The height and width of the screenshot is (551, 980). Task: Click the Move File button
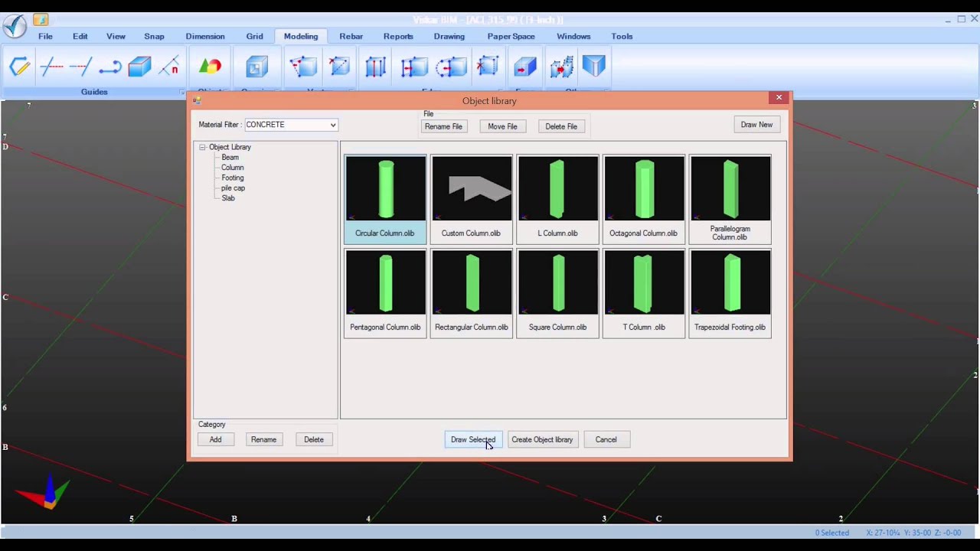[x=502, y=126]
